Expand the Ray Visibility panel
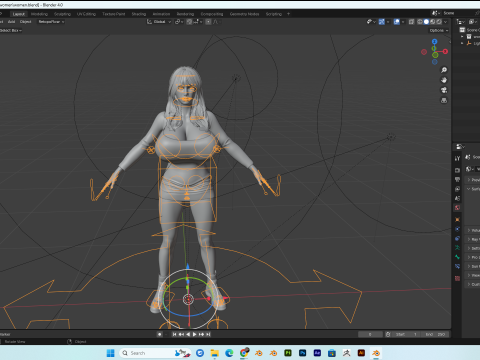480x360 pixels. click(472, 239)
